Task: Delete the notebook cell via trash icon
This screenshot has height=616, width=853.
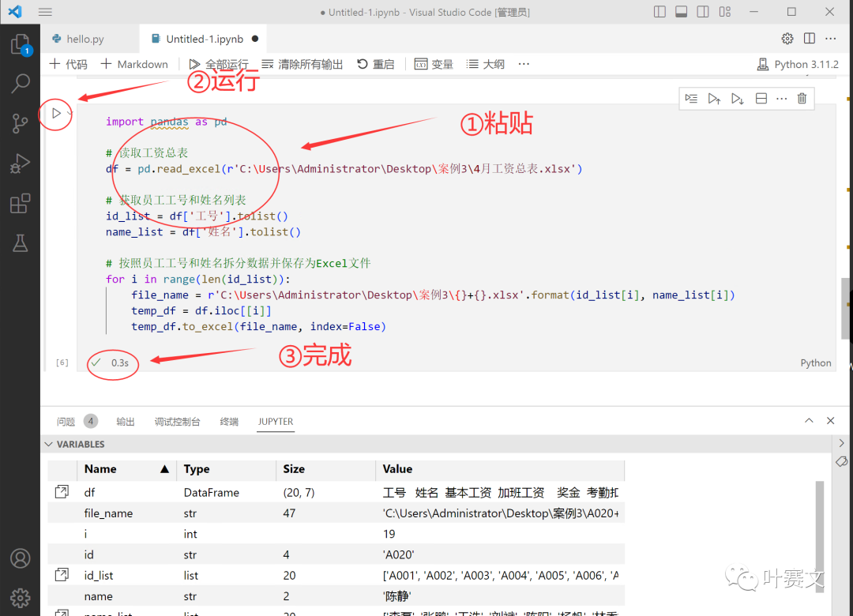Action: 801,98
